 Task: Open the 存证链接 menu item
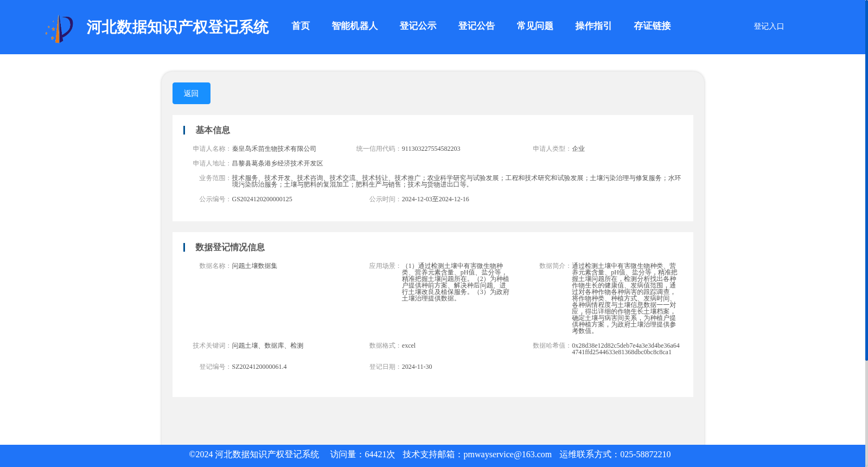(x=652, y=26)
